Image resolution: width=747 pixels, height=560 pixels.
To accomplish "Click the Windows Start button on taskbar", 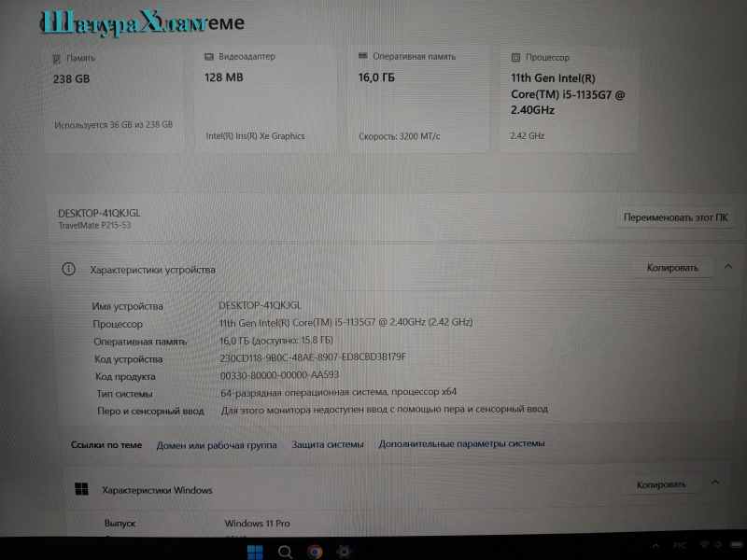I will pos(255,553).
